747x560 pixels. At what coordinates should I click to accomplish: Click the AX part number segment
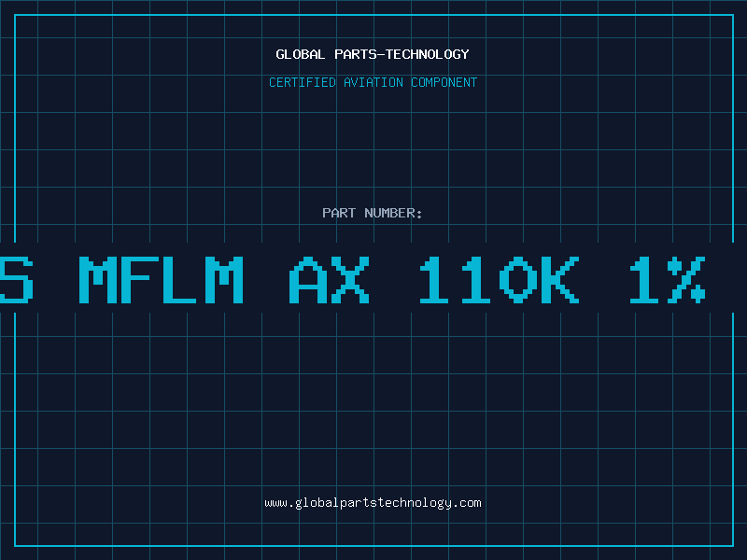point(330,280)
